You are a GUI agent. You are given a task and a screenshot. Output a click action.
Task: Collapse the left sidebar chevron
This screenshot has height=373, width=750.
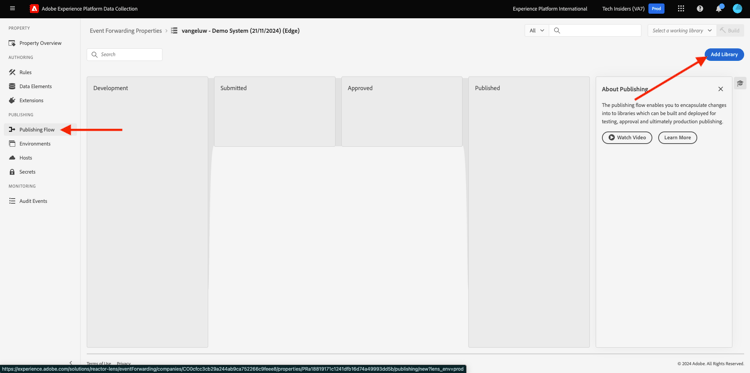coord(71,363)
